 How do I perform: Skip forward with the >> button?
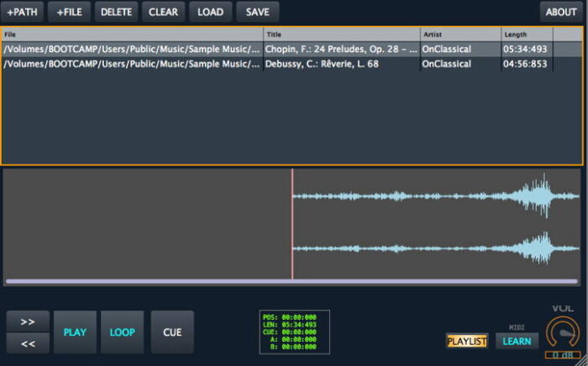(x=28, y=321)
